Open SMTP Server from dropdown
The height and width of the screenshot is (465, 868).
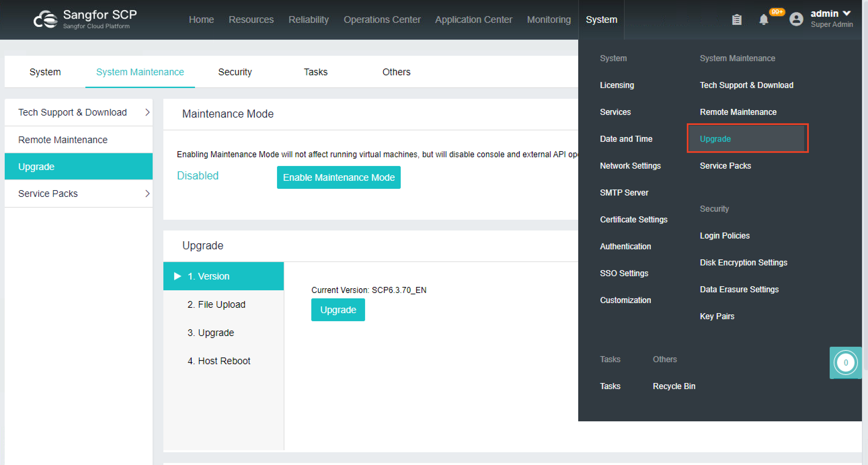[624, 193]
